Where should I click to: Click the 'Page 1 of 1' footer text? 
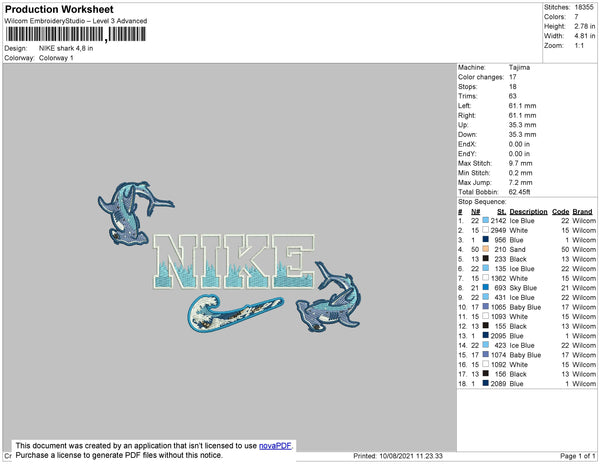(x=578, y=456)
